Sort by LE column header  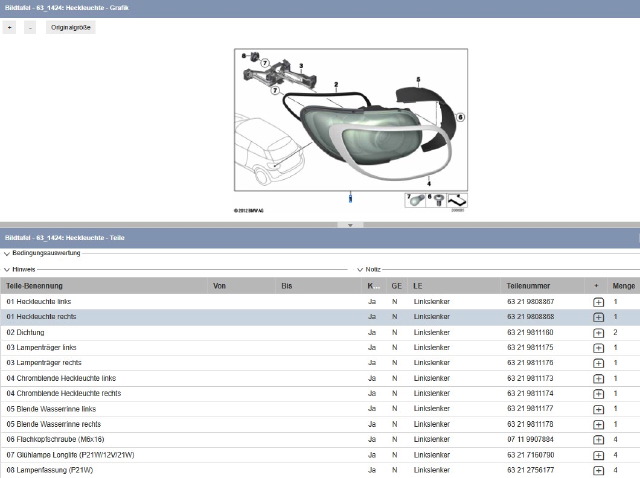[454, 286]
